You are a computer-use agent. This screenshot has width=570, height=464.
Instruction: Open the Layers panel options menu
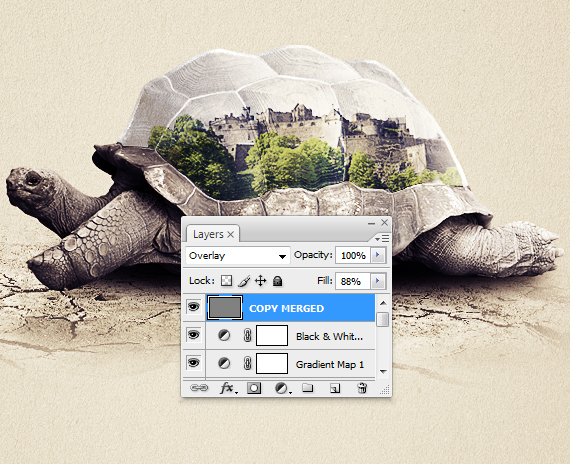[x=382, y=239]
